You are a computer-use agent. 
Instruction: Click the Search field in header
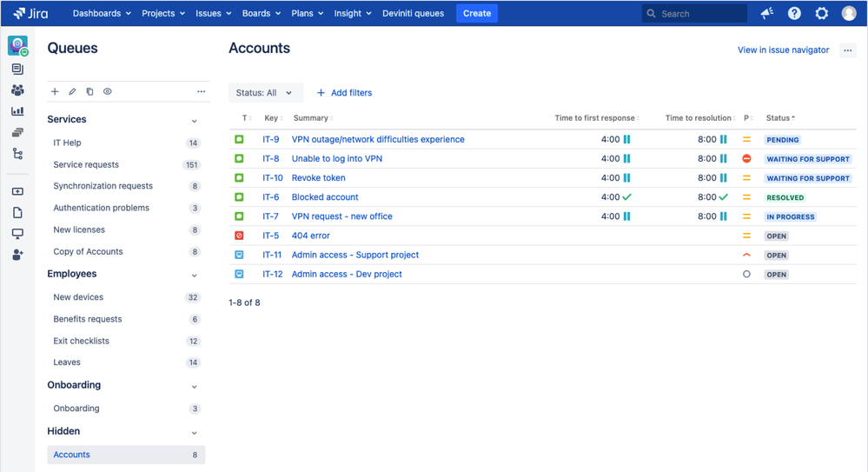(695, 13)
